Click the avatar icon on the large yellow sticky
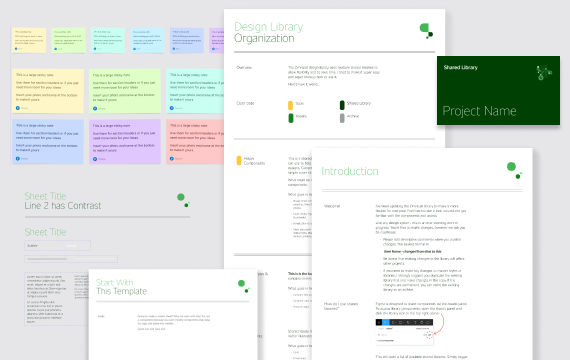570x360 pixels. point(18,108)
